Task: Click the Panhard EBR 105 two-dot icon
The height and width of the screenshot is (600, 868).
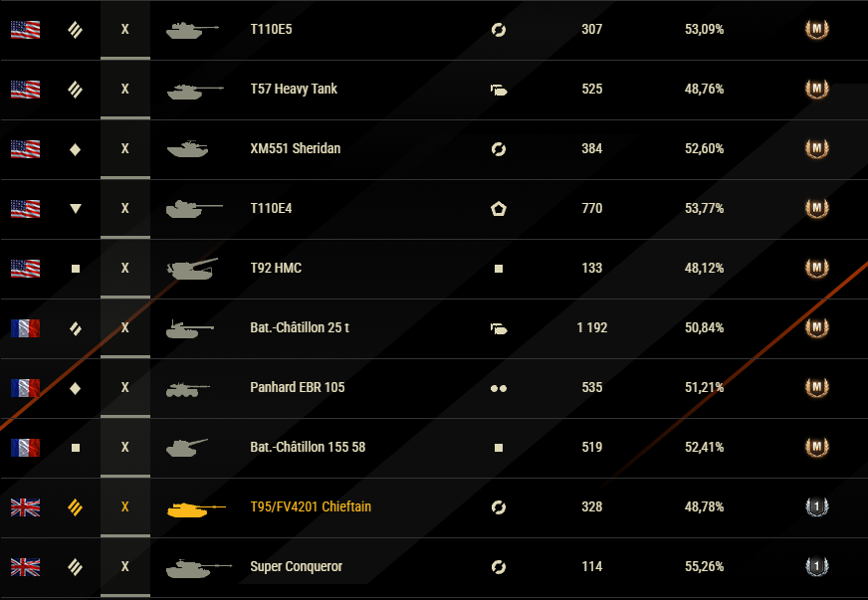Action: click(x=499, y=389)
